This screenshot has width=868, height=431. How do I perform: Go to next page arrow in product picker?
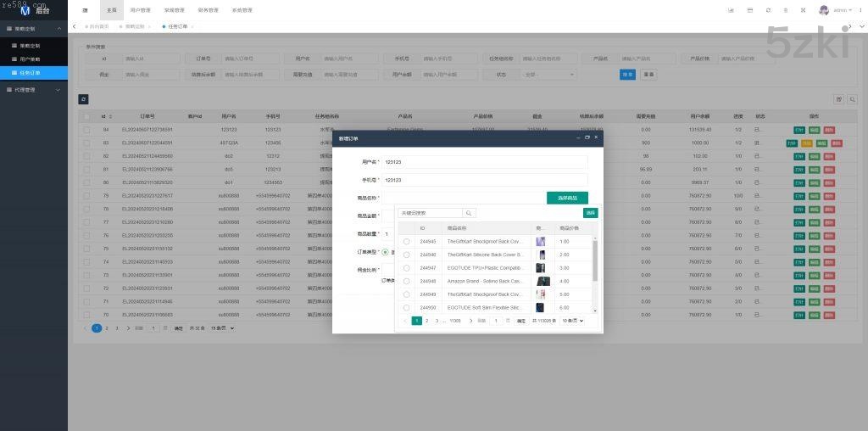click(470, 321)
